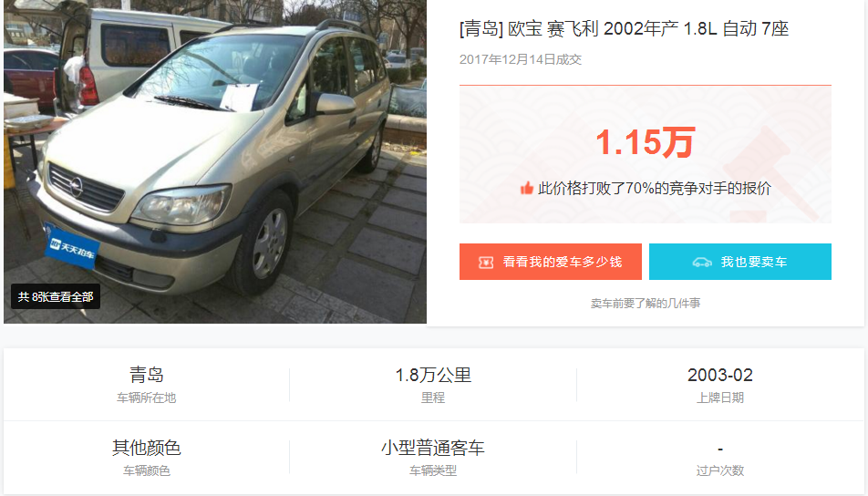Click the gavel icon in the price panel

tap(771, 171)
